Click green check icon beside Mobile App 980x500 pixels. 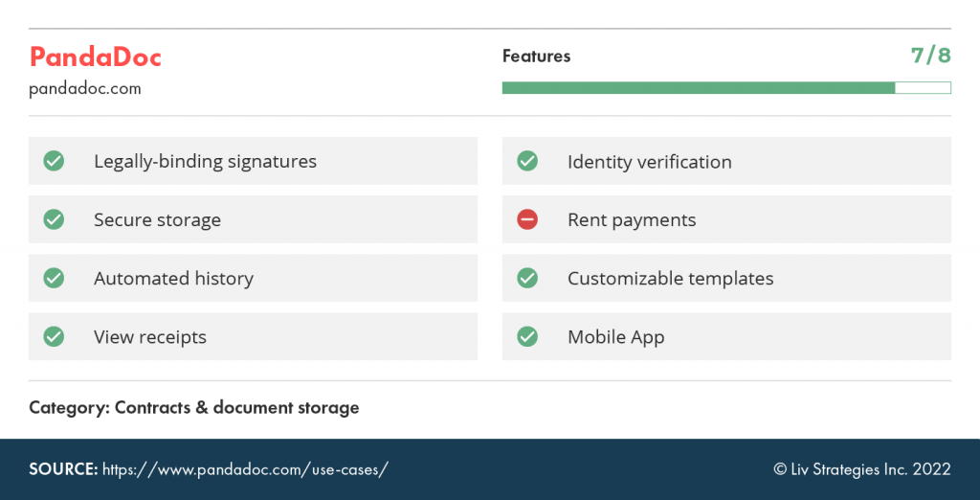coord(527,336)
